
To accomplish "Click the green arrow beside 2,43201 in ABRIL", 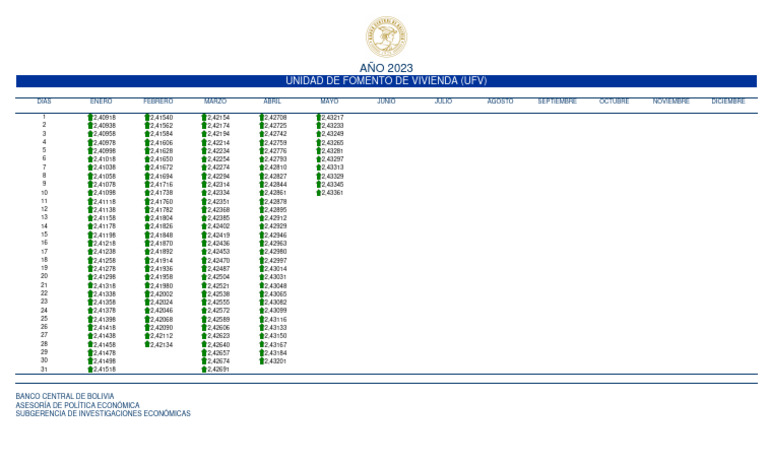I will pyautogui.click(x=262, y=361).
